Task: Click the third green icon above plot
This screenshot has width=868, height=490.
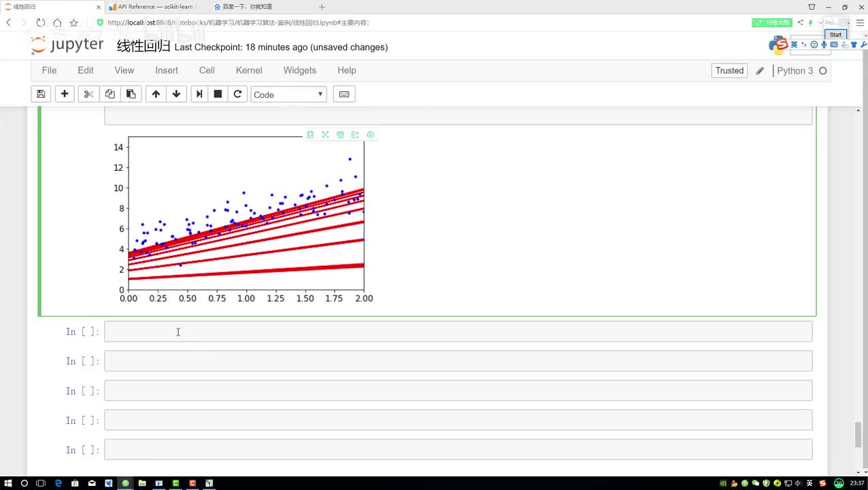Action: click(340, 135)
